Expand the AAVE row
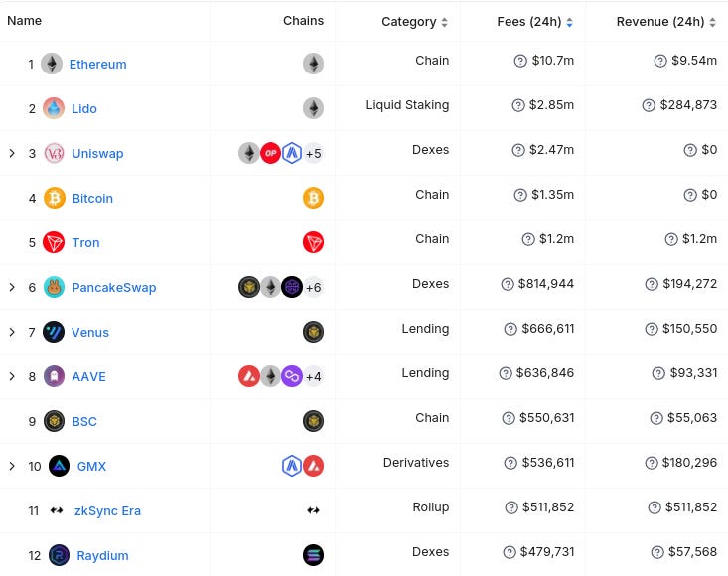Viewport: 728px width, 576px height. [12, 376]
